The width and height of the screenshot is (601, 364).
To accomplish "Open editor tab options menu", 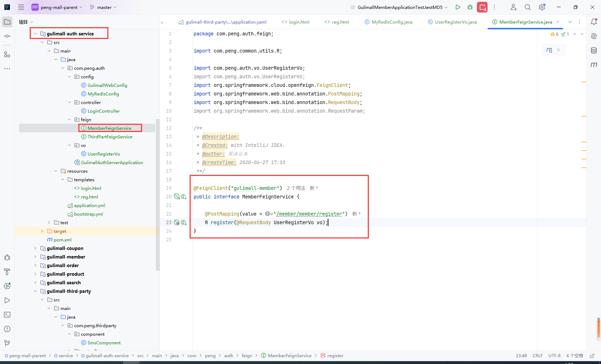I will 580,22.
